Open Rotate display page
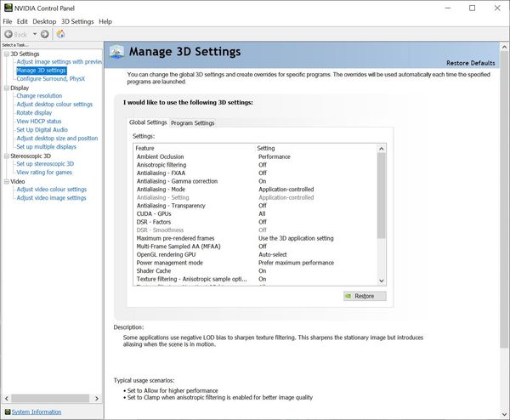Viewport: 510px width, 420px height. coord(34,112)
